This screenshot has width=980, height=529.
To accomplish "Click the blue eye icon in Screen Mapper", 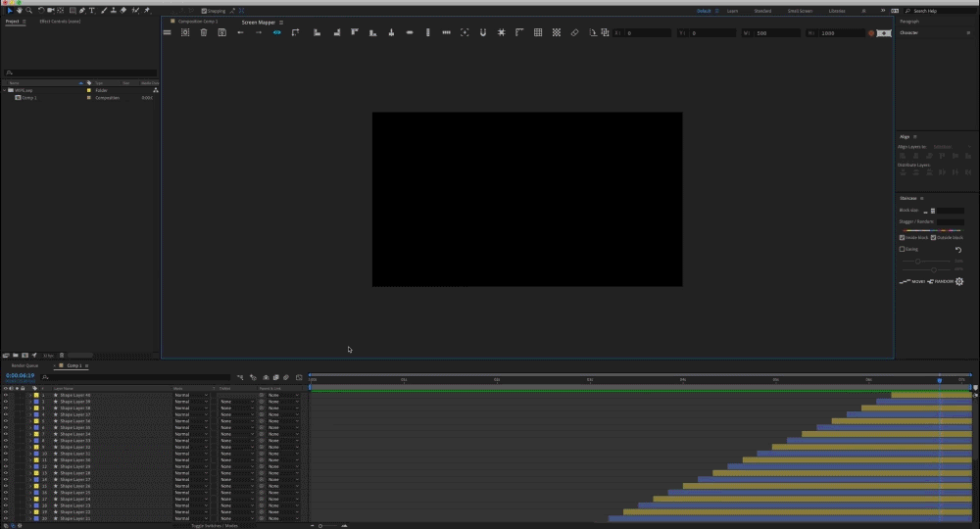I will point(277,32).
